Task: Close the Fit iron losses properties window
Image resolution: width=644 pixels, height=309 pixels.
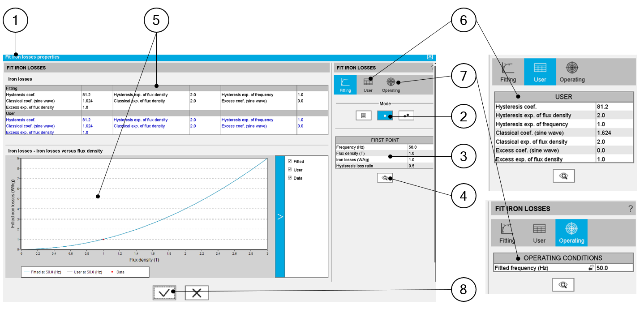Action: point(430,57)
